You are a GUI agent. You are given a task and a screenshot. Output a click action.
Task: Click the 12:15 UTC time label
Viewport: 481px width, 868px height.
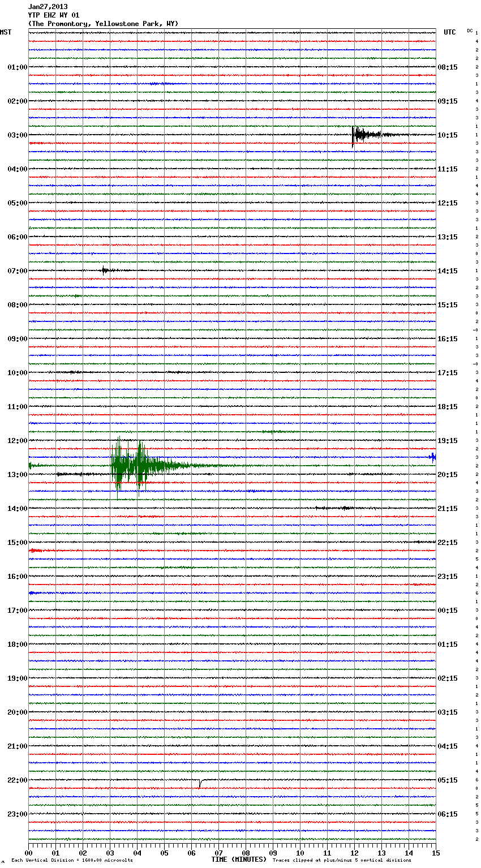[x=448, y=203]
